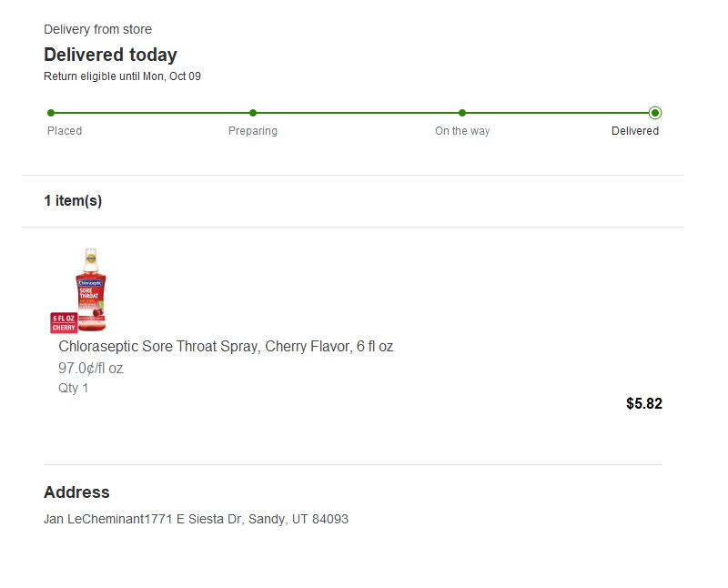Click the Placed step dot
Screen dimensions: 728x588
tap(51, 113)
